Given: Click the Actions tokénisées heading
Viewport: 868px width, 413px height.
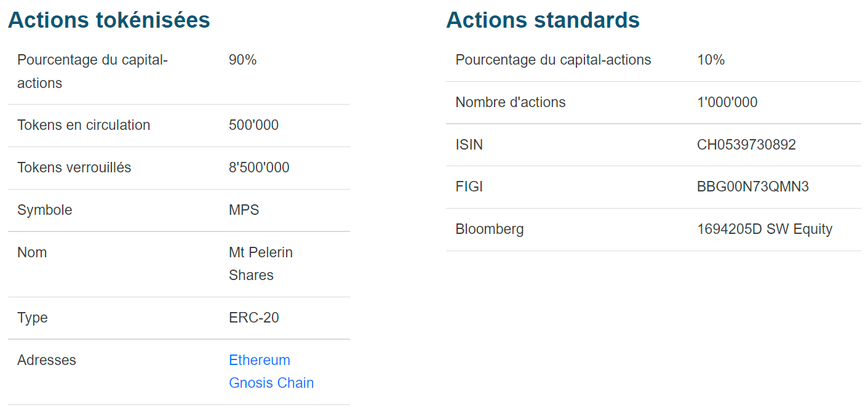Looking at the screenshot, I should (x=109, y=20).
